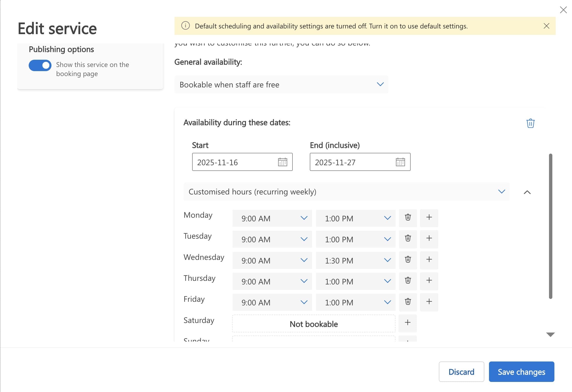This screenshot has height=392, width=572.
Task: Click the Discard button
Action: click(x=461, y=372)
